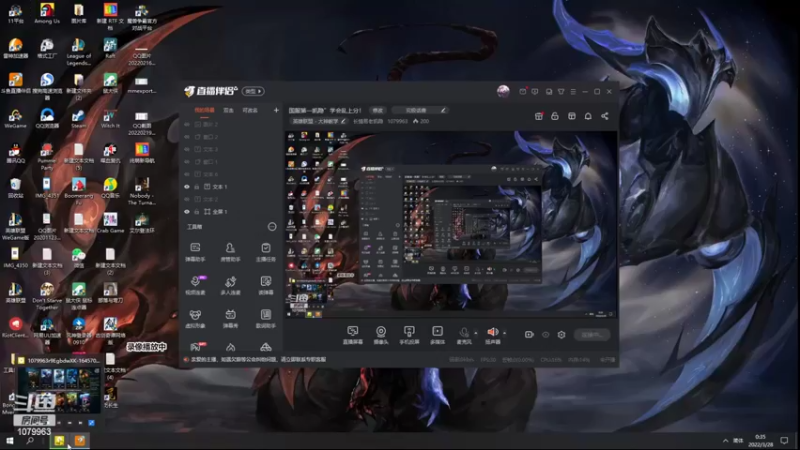Open the 读弹幕 tool
Image resolution: width=800 pixels, height=450 pixels.
click(x=265, y=285)
